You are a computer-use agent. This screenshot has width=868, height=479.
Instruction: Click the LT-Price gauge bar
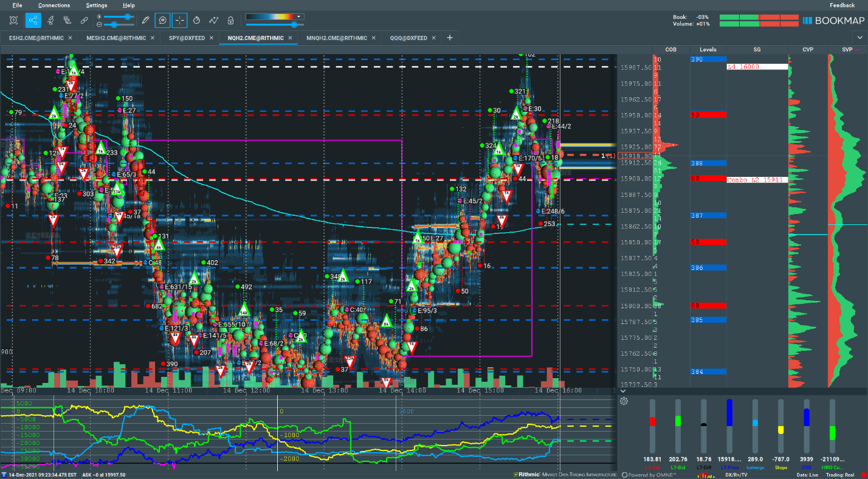coord(729,425)
